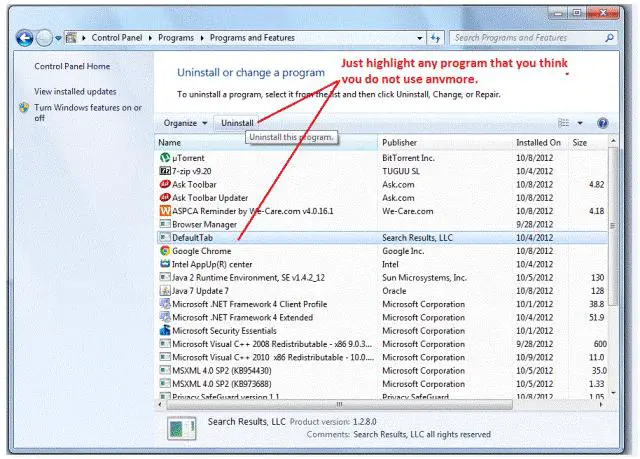
Task: Click the Oracle publisher cell
Action: pos(394,291)
